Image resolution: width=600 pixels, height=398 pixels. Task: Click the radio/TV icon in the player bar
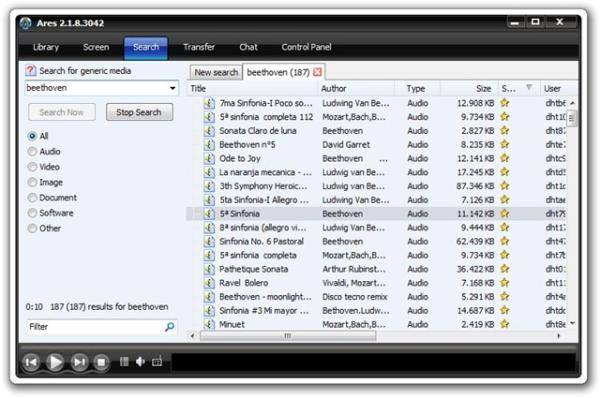[157, 362]
